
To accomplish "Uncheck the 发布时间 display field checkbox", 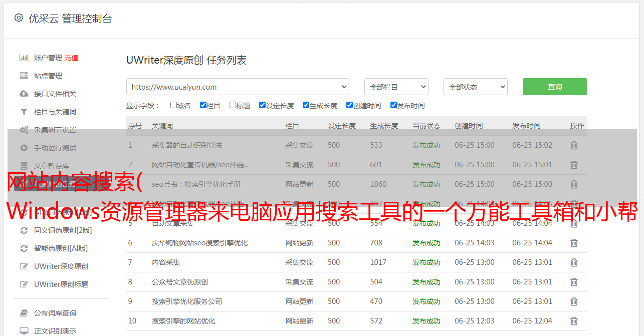I will coord(393,105).
